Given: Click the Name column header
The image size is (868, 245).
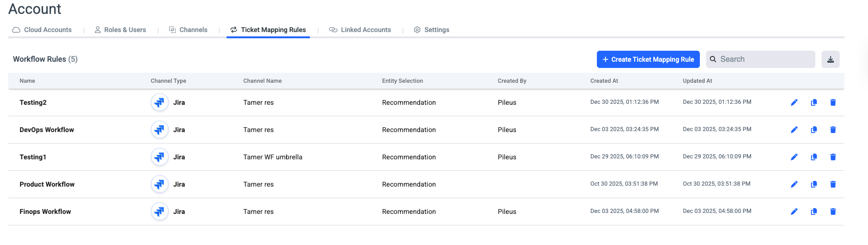Looking at the screenshot, I should (27, 81).
